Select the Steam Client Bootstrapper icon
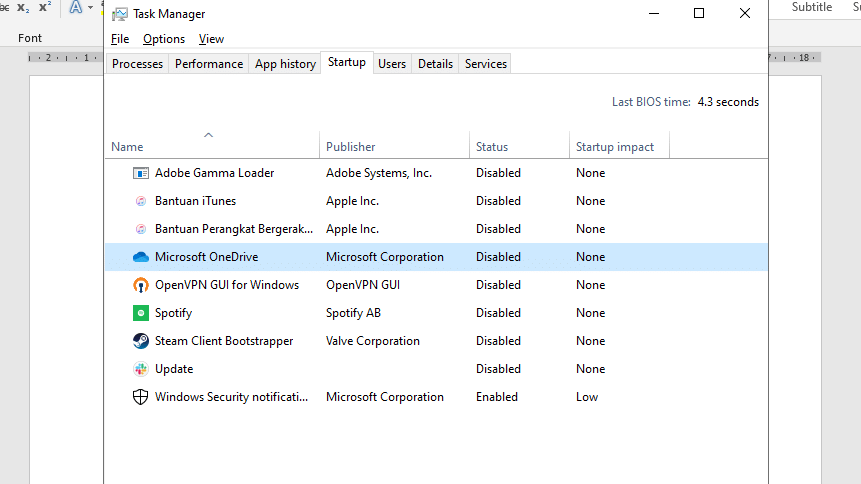The image size is (861, 484). pyautogui.click(x=141, y=341)
